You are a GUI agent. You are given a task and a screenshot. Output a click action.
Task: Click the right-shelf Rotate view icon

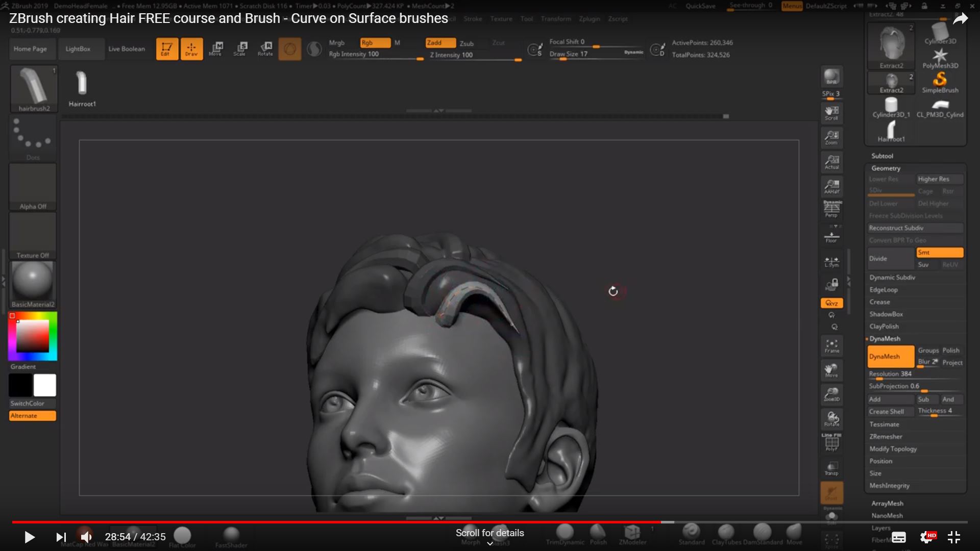[x=831, y=419]
